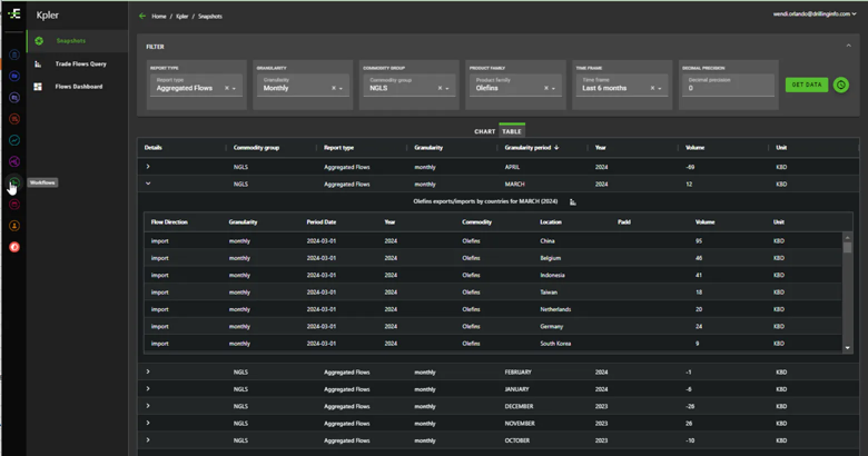Click the red icon at bottom of sidebar
The width and height of the screenshot is (868, 456).
[14, 247]
